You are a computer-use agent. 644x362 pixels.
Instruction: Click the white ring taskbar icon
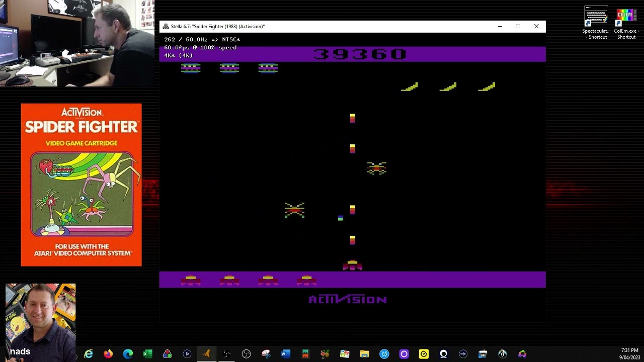(x=443, y=354)
